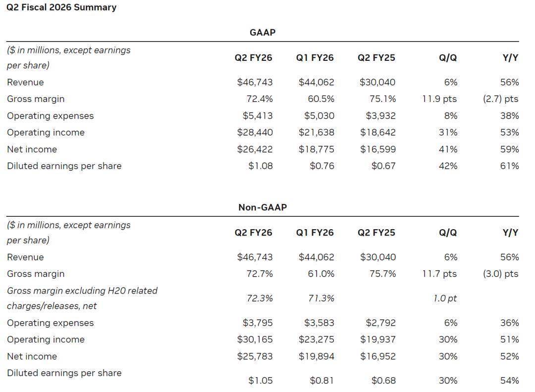The height and width of the screenshot is (392, 535).
Task: Click GAAP diluted EPS $1.08 cell
Action: pyautogui.click(x=261, y=166)
